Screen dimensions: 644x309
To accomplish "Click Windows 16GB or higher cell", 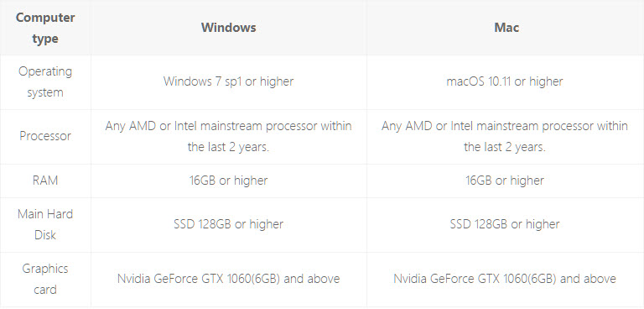I will (228, 181).
